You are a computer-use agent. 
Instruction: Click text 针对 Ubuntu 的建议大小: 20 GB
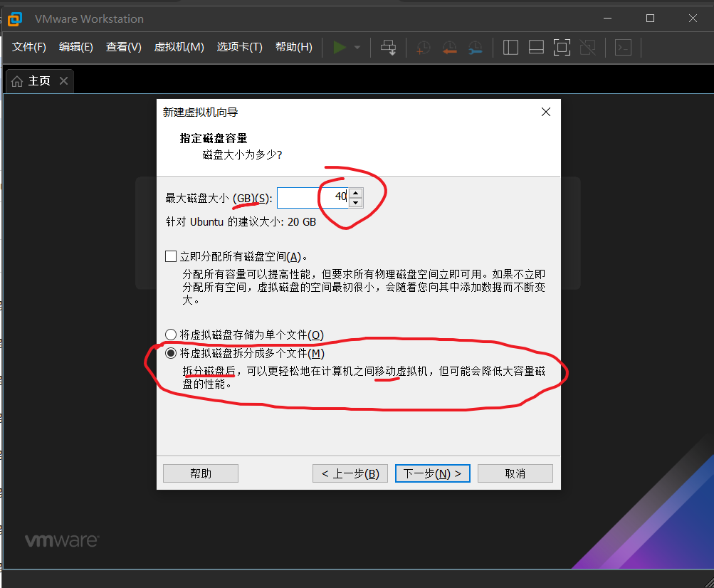pos(241,222)
